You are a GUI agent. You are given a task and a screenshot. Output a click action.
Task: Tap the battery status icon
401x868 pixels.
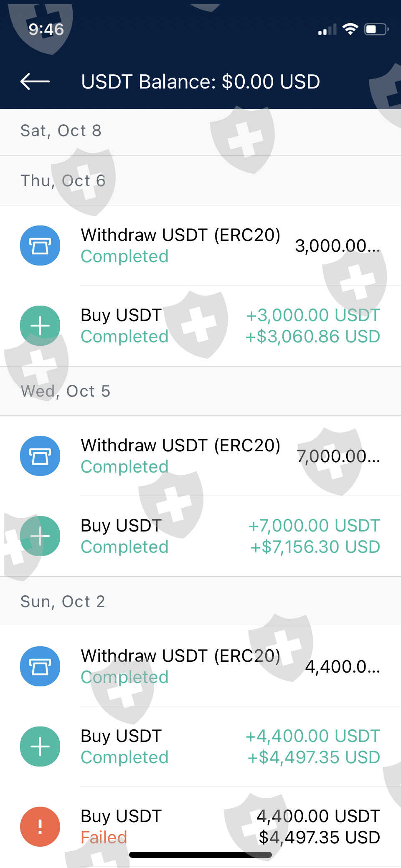click(x=376, y=29)
